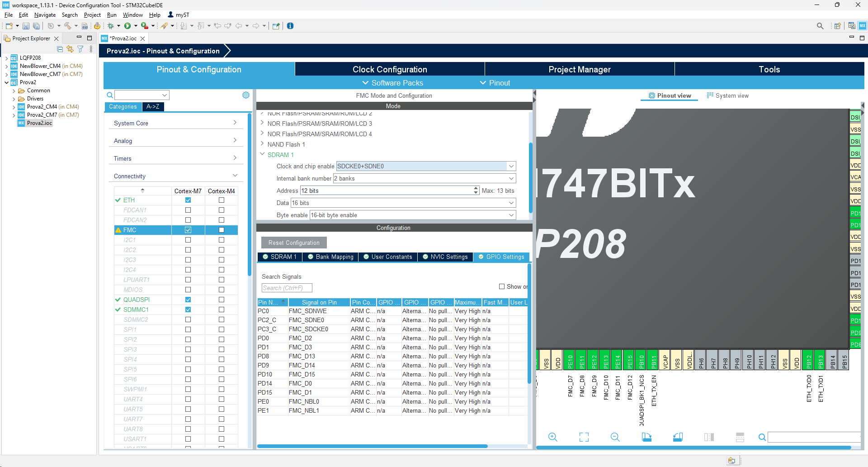Viewport: 868px width, 467px height.
Task: Fit the MCU pinout to screen
Action: pos(584,437)
